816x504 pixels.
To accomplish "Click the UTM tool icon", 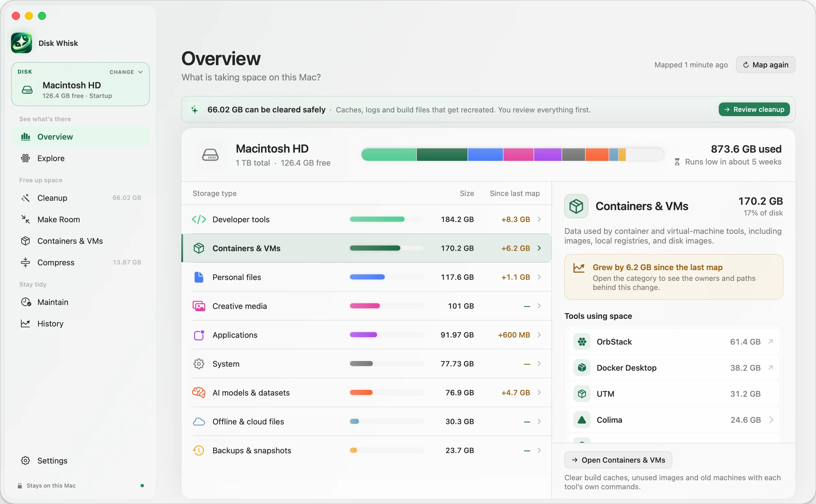I will 582,394.
